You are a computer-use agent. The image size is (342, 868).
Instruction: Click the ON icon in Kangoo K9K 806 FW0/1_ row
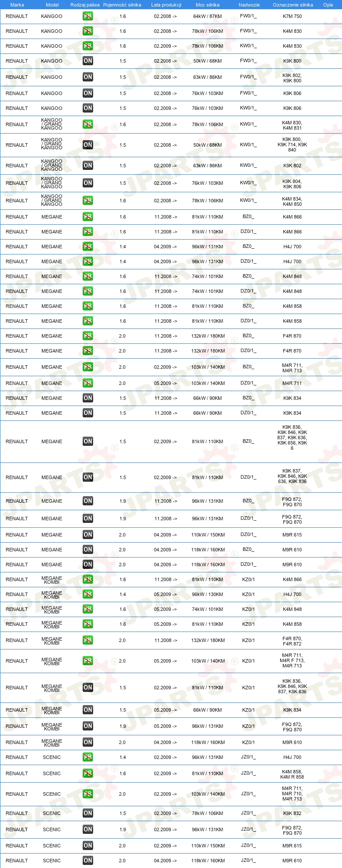88,93
